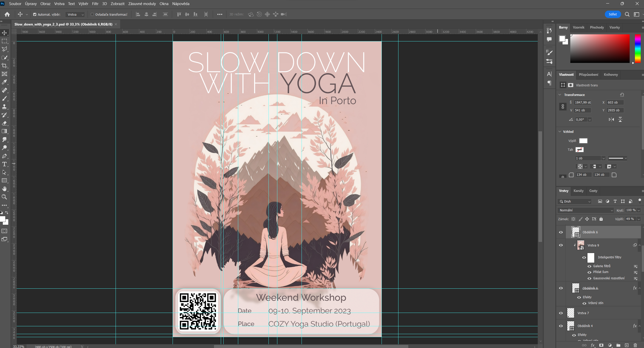Viewport: 644px width, 348px height.
Task: Delete the layer with the trash icon
Action: 635,345
